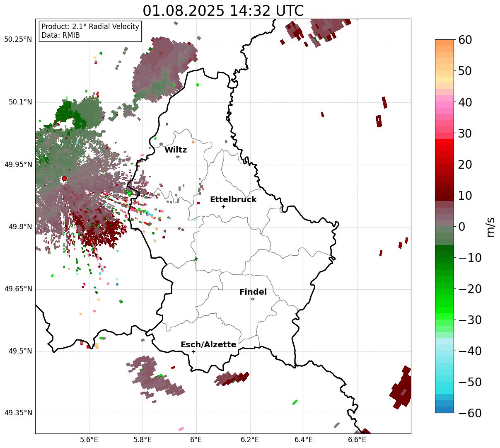The image size is (500, 448).
Task: Click the dark red echo south of Esch/Alzette
Action: (x=232, y=379)
